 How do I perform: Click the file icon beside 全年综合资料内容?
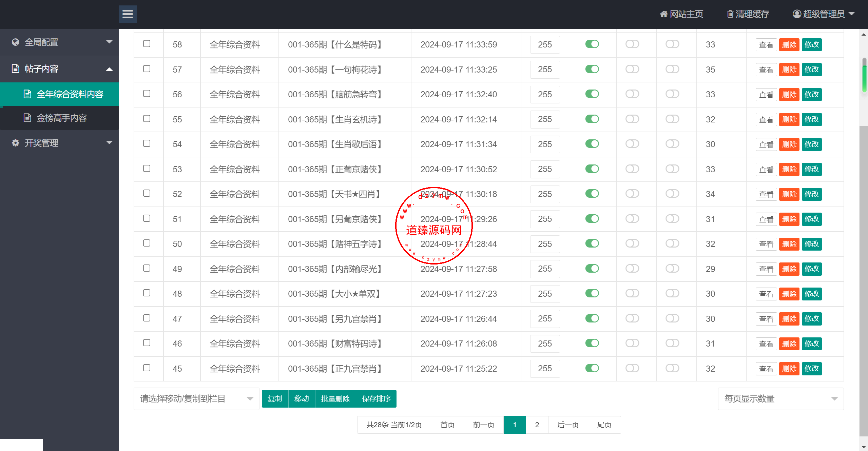pyautogui.click(x=27, y=94)
